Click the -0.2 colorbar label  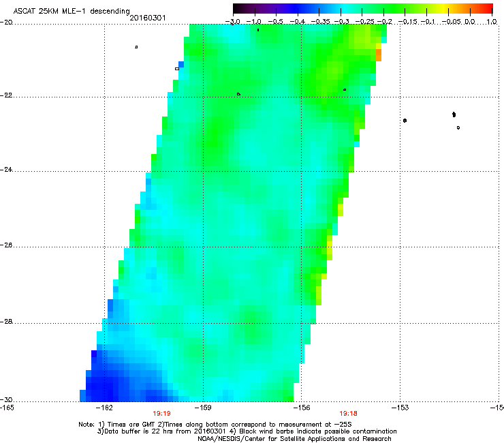(x=385, y=22)
